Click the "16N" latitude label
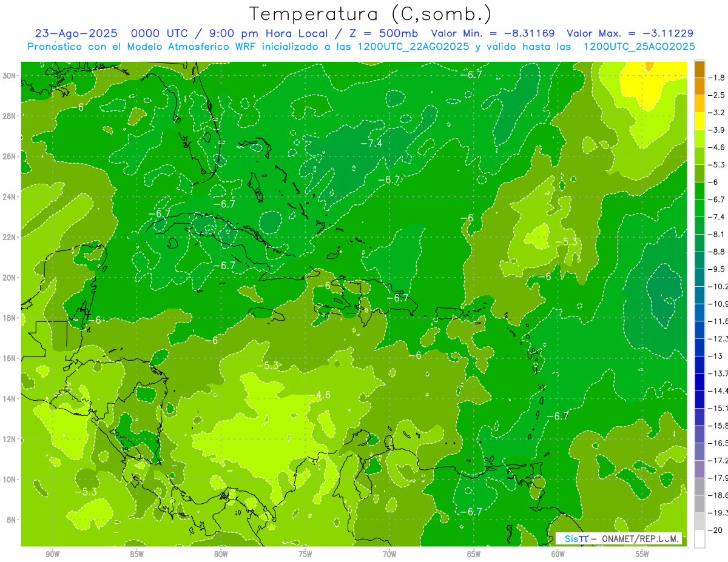 [x=10, y=358]
